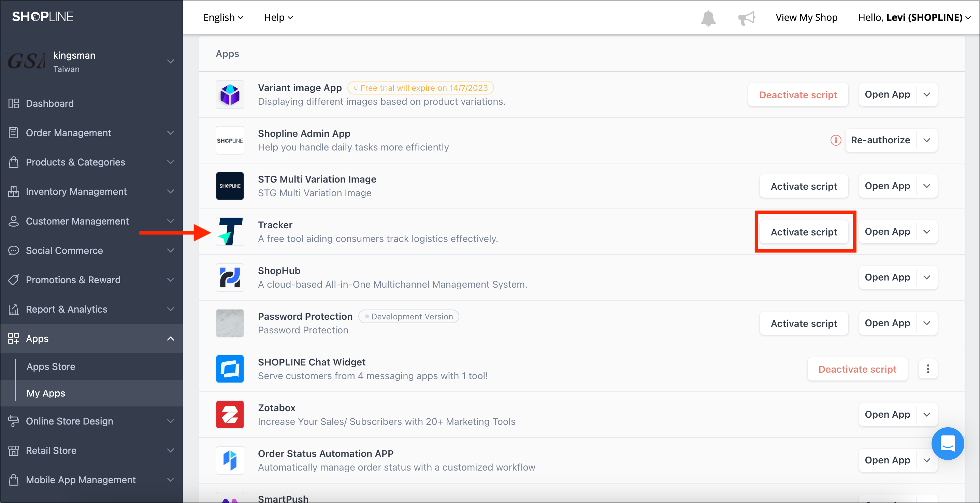Click the Dashboard sidebar icon
Viewport: 980px width, 503px height.
[14, 103]
